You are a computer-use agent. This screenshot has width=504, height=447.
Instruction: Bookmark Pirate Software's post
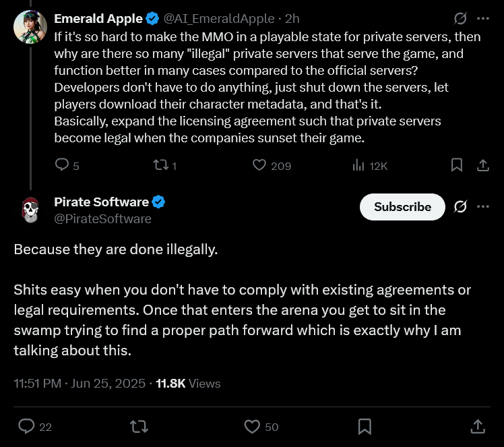click(365, 427)
